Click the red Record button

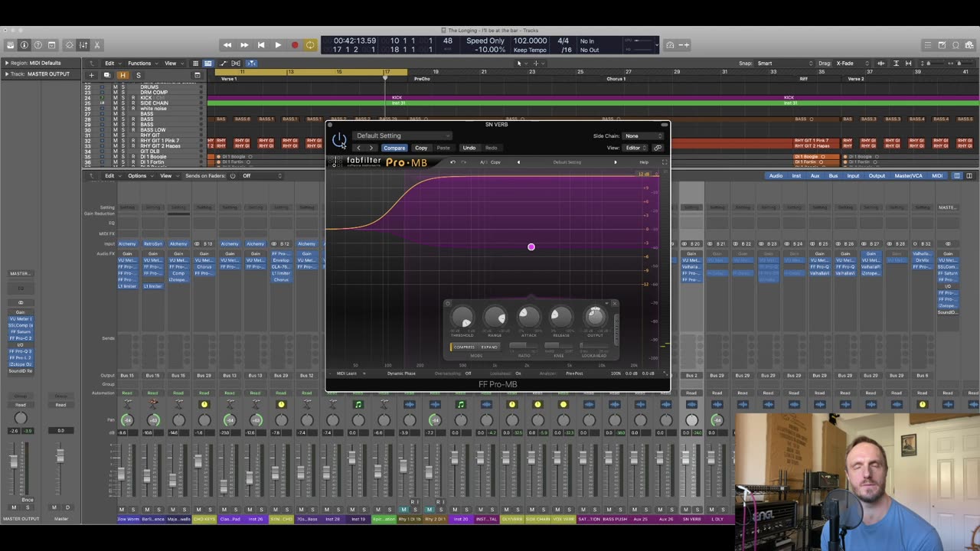click(x=295, y=45)
